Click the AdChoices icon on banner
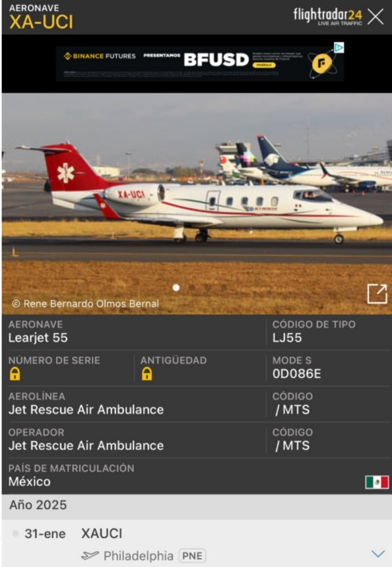Screen dimensions: 392x567 [x=339, y=47]
